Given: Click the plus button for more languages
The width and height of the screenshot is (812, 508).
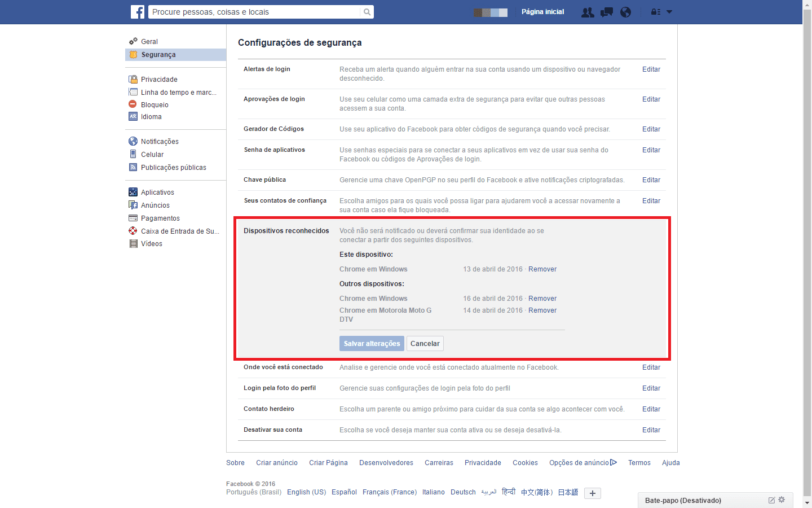Looking at the screenshot, I should pyautogui.click(x=593, y=493).
